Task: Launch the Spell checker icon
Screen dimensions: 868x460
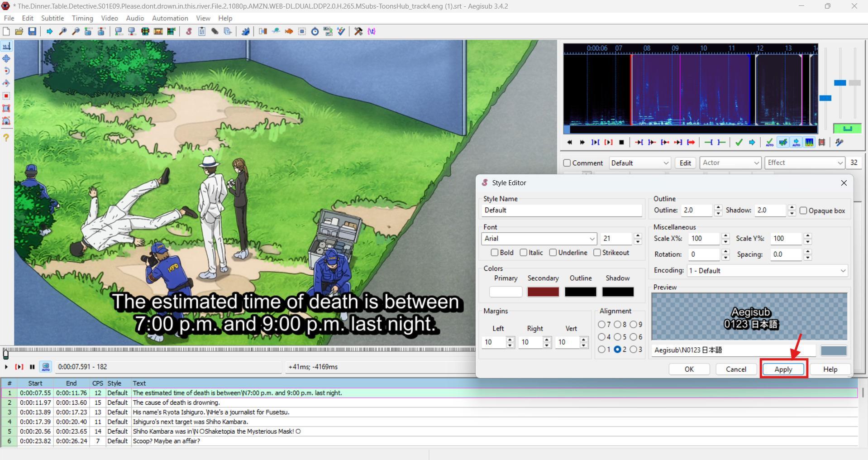Action: 341,31
